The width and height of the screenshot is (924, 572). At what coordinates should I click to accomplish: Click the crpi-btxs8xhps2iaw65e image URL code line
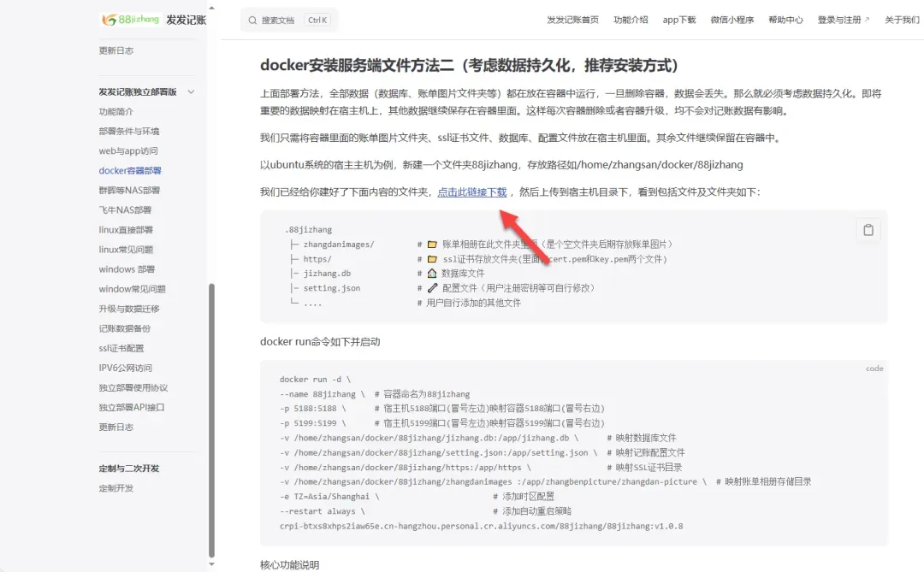click(482, 526)
